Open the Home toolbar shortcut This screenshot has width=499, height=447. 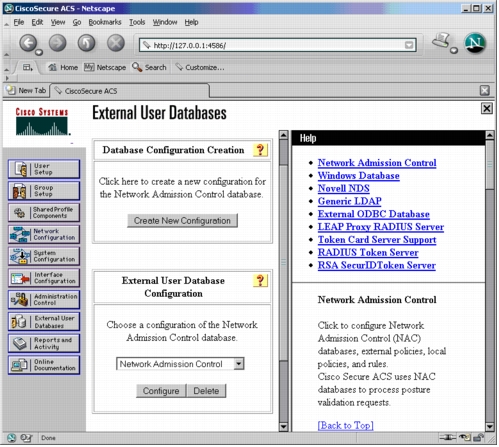[63, 68]
